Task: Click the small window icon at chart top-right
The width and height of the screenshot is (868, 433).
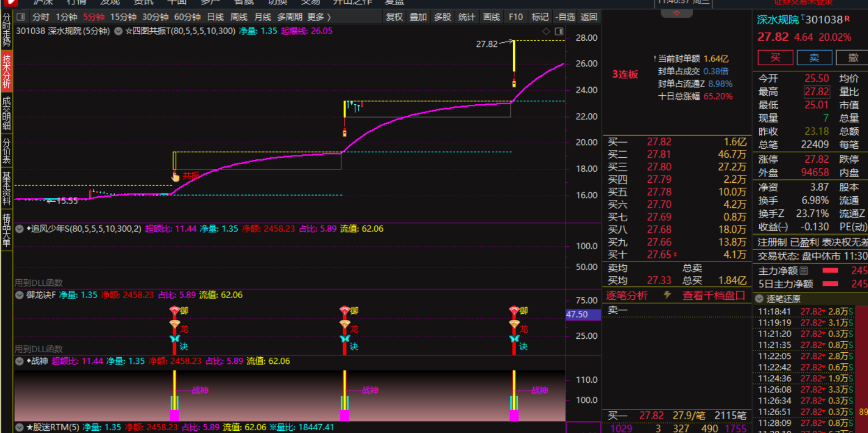Action: [x=557, y=31]
